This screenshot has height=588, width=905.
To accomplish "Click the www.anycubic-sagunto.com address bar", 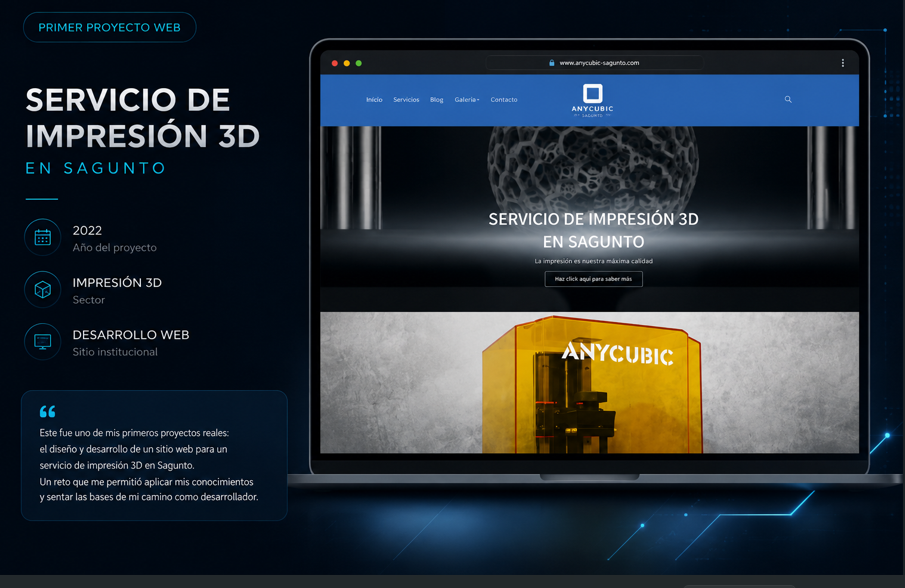I will tap(594, 63).
